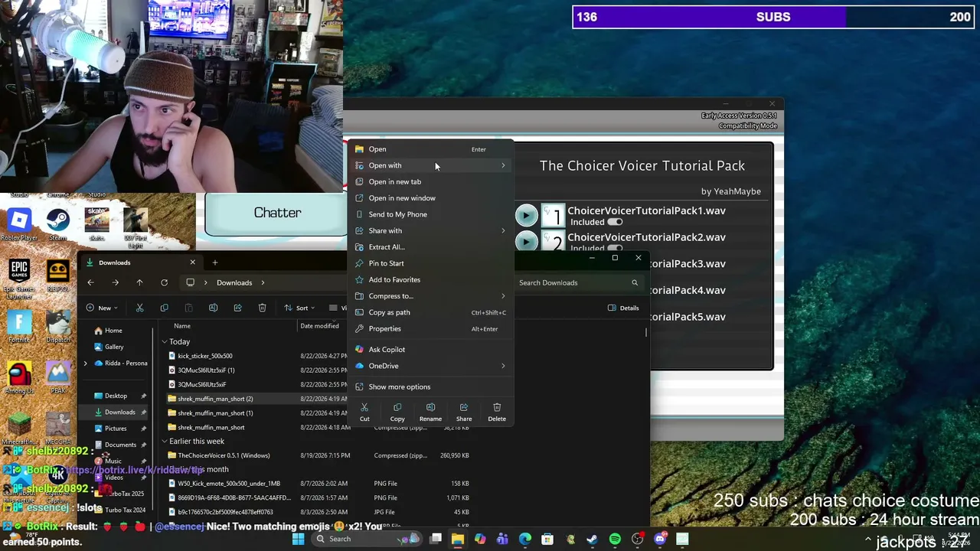Click the Share icon in Explorer toolbar
The height and width of the screenshot is (551, 980).
click(x=237, y=308)
